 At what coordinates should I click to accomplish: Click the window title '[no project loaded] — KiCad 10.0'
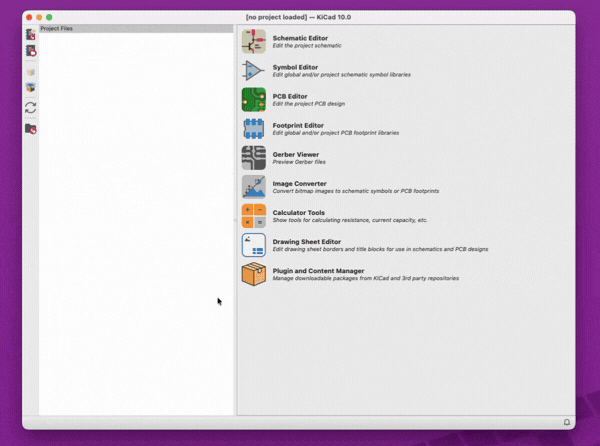tap(298, 17)
